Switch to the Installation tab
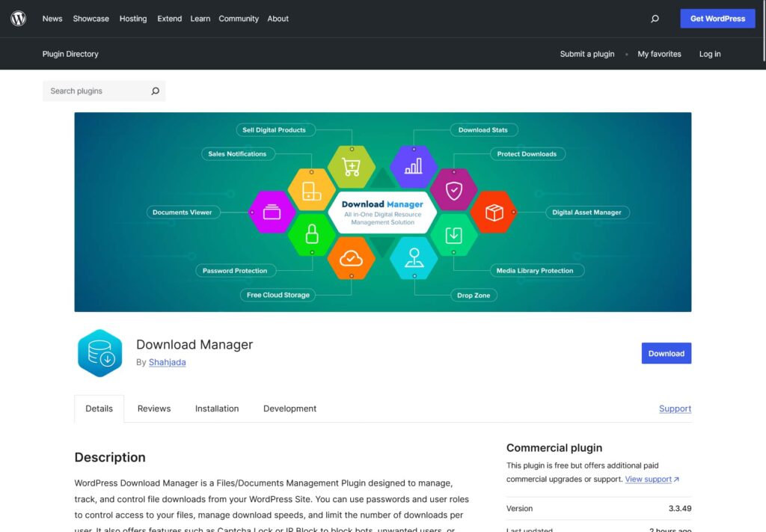The image size is (766, 532). (x=217, y=409)
